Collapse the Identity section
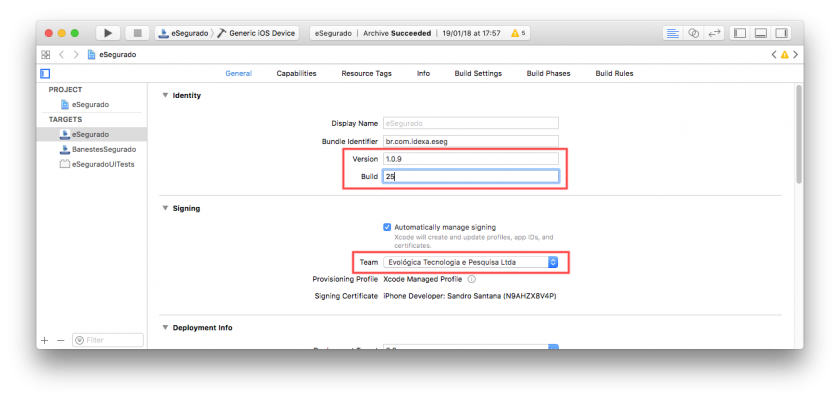 pos(165,95)
